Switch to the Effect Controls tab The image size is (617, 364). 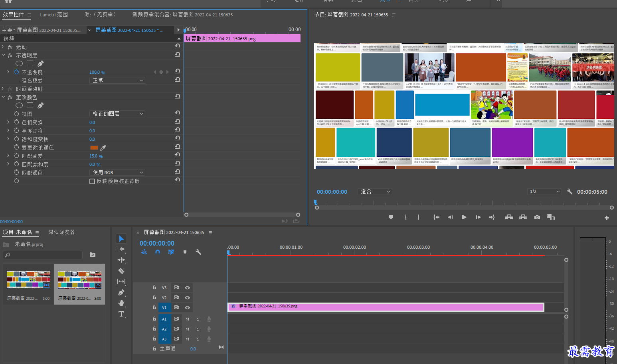pos(13,15)
